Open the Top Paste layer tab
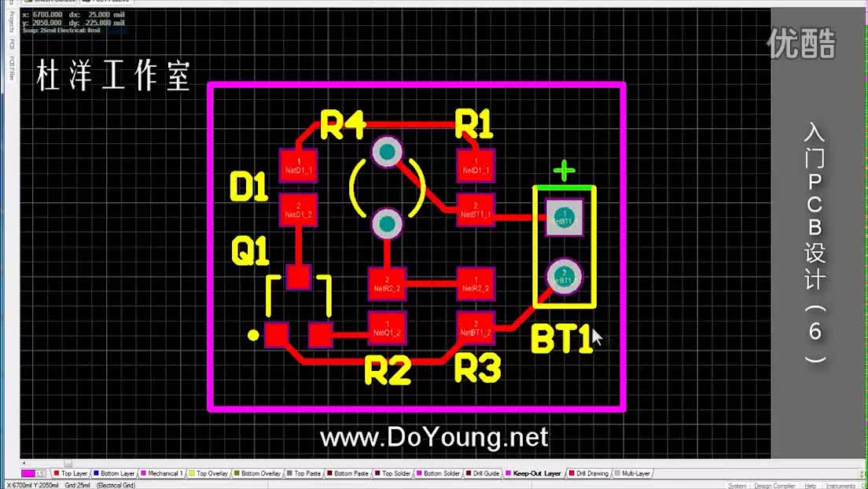Image resolution: width=868 pixels, height=489 pixels. 303,473
